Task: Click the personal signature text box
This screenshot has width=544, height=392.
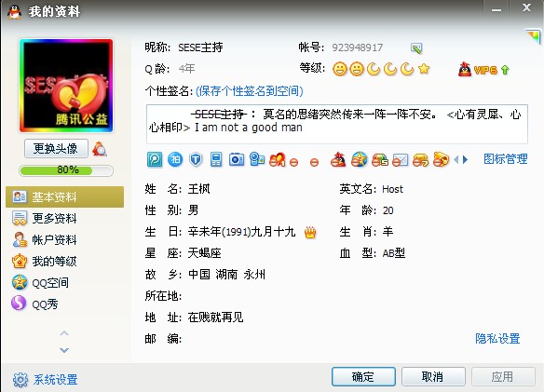Action: tap(337, 124)
